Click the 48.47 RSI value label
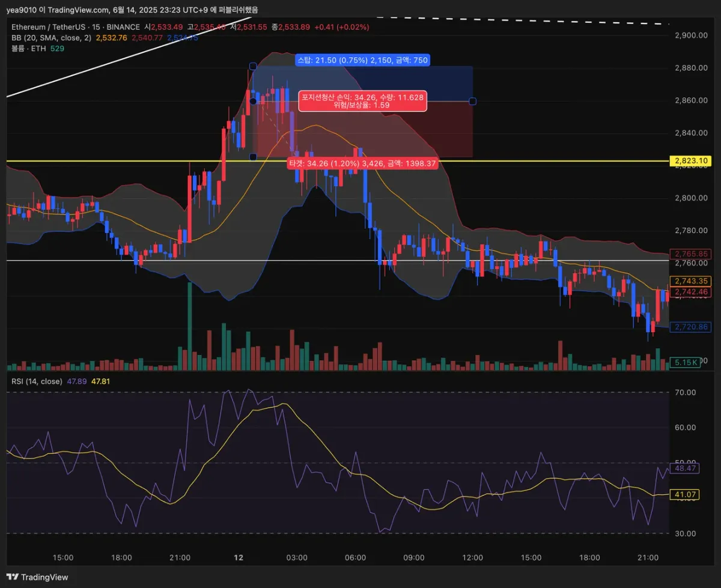This screenshot has width=721, height=588. tap(685, 468)
